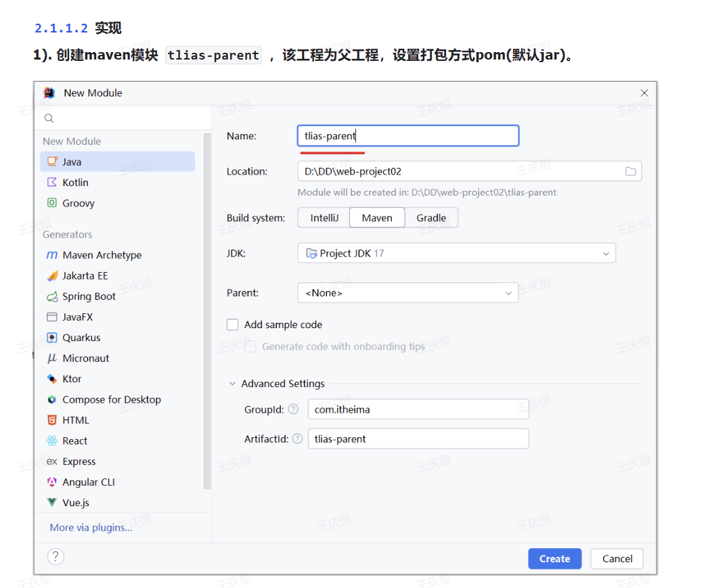
Task: Select the Kotlin module type icon
Action: point(52,183)
